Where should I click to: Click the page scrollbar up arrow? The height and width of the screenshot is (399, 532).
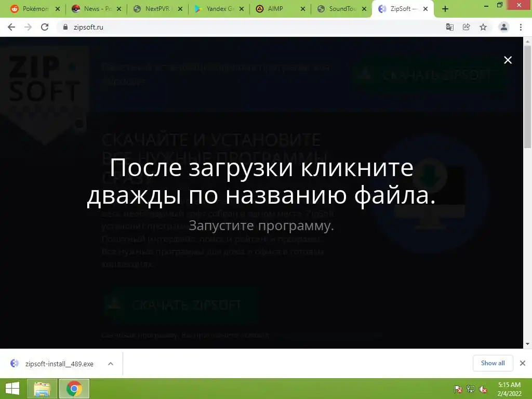pyautogui.click(x=527, y=42)
